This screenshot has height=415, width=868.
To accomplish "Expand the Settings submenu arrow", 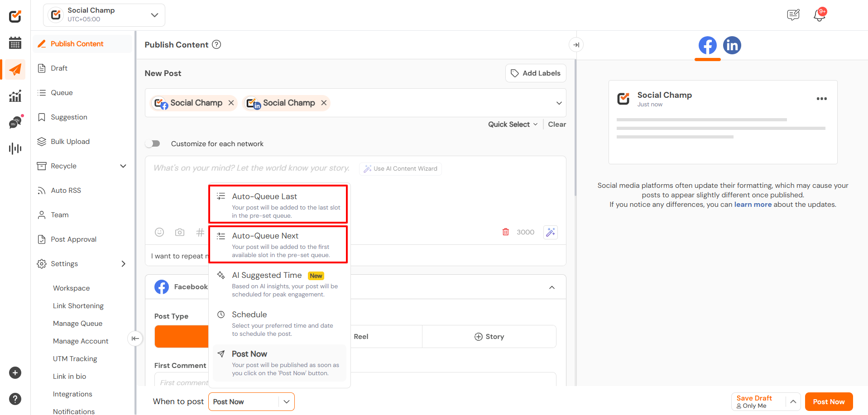I will pos(123,264).
